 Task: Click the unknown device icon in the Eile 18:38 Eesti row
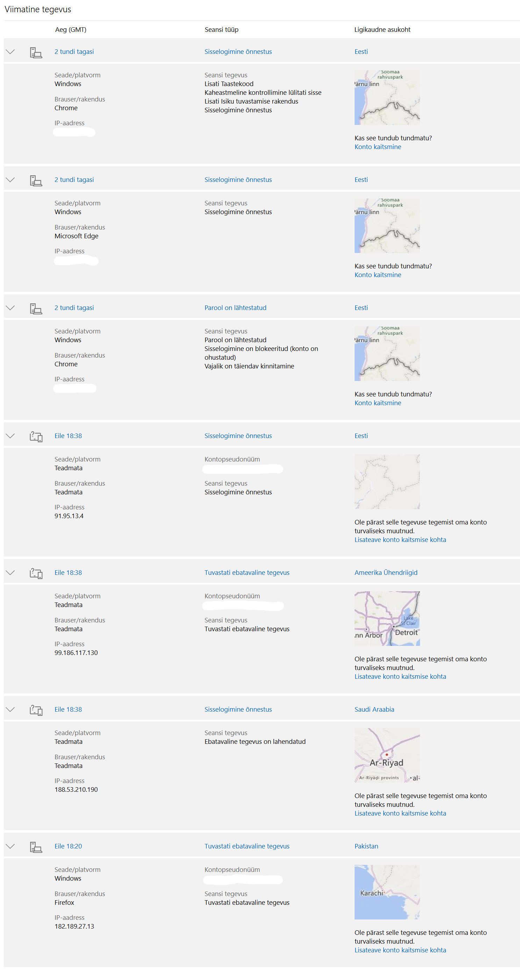36,436
